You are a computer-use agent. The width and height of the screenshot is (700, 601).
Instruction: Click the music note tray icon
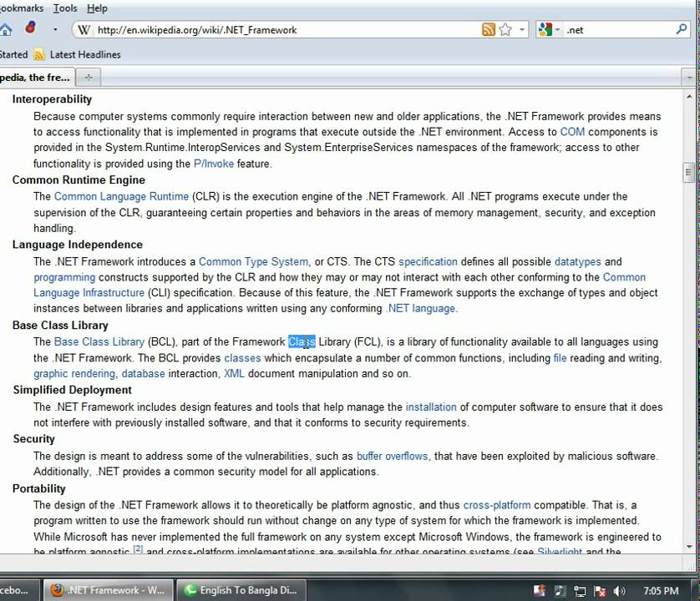click(x=560, y=591)
